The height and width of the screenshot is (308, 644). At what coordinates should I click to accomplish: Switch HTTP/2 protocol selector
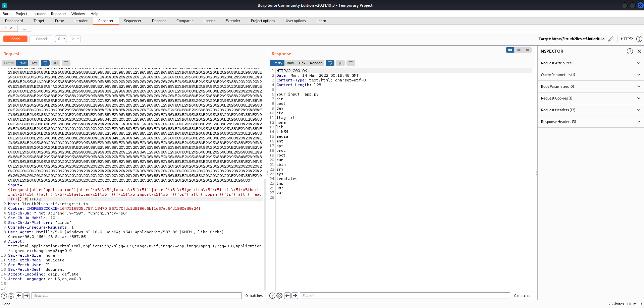627,39
